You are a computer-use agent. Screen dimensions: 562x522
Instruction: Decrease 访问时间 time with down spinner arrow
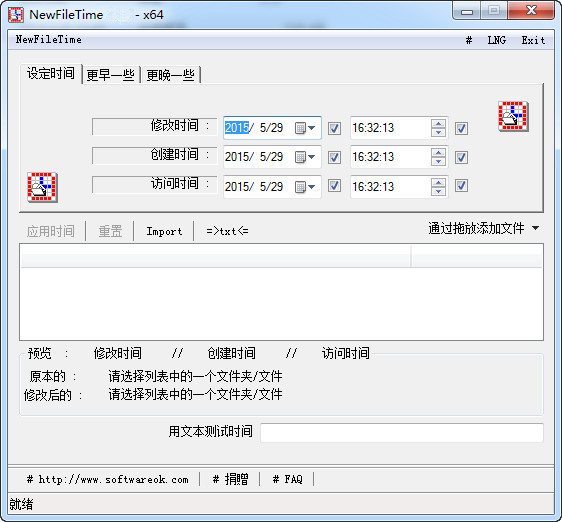[x=438, y=191]
